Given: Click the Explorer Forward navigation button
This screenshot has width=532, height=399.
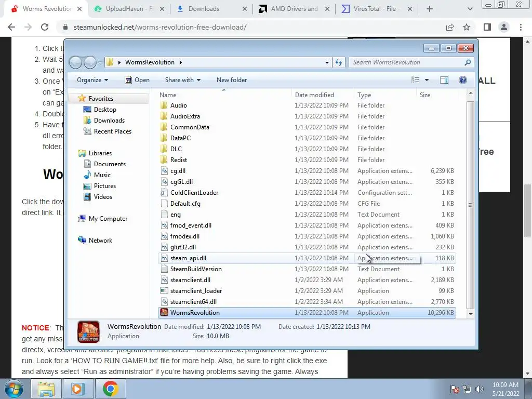Looking at the screenshot, I should pos(90,62).
